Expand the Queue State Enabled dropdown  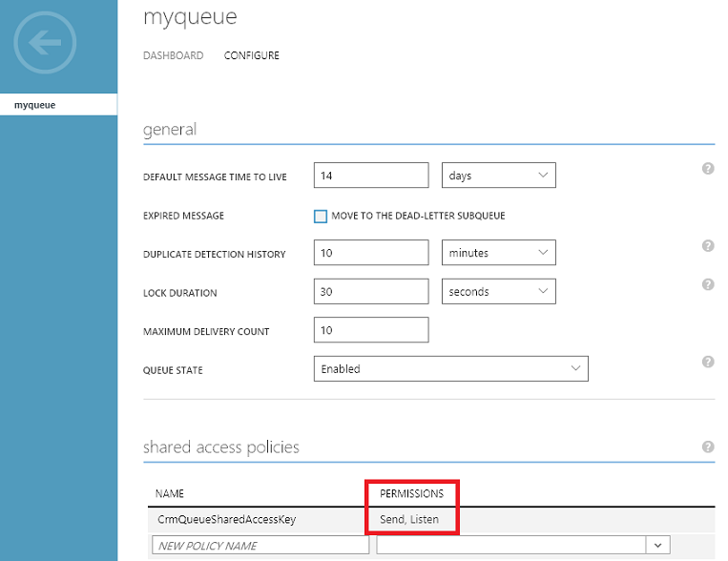click(x=450, y=368)
